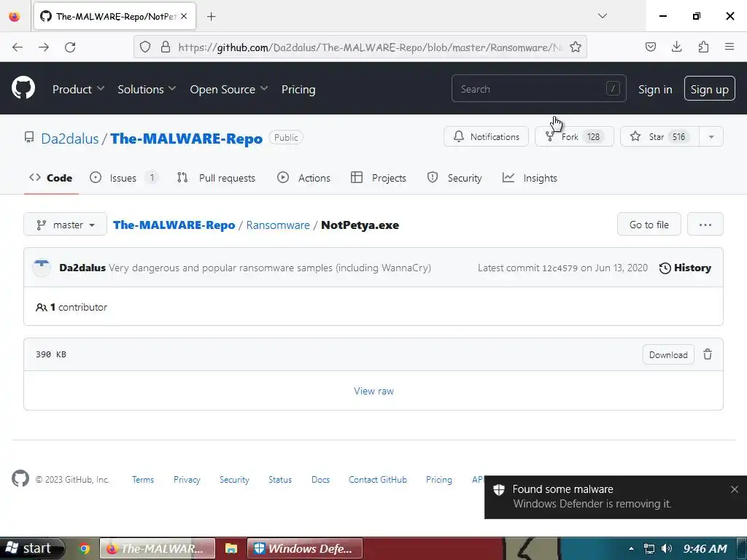Switch to the Issues tab
747x560 pixels.
coord(123,178)
